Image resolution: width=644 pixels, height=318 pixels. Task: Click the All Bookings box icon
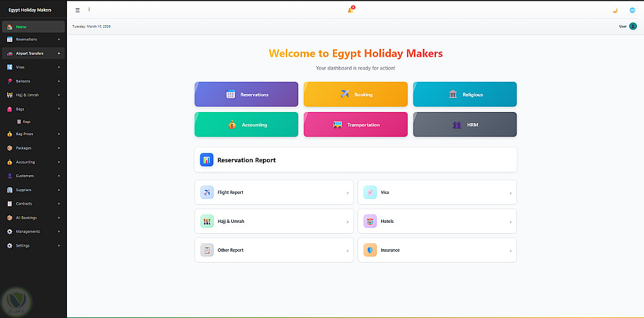(x=10, y=218)
